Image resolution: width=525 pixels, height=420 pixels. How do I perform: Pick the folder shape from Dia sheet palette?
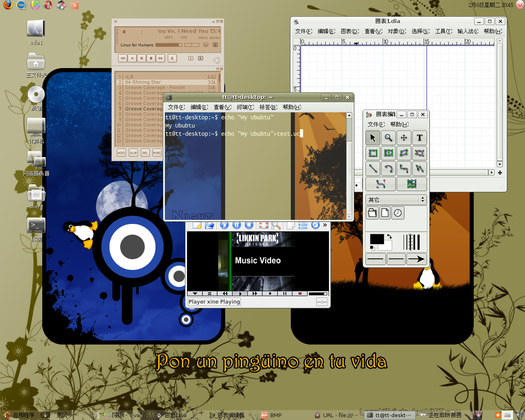[372, 213]
